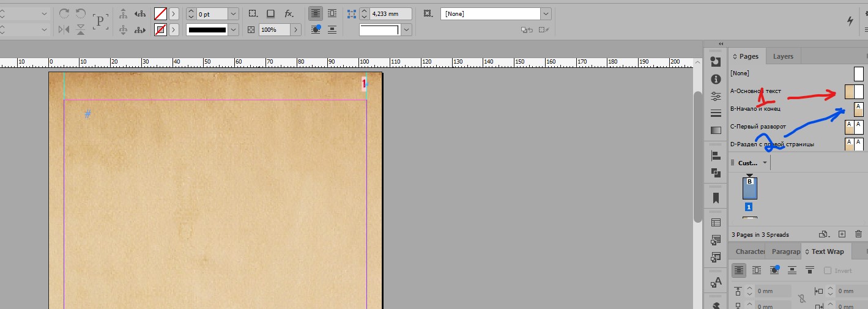This screenshot has width=868, height=309.
Task: Toggle wrap around object shape in control bar
Action: pyautogui.click(x=316, y=29)
